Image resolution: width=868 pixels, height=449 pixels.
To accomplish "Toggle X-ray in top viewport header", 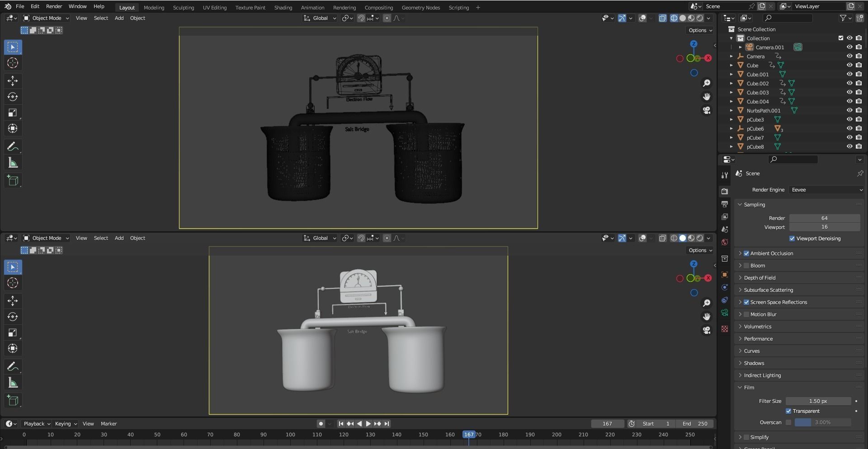I will tap(662, 18).
